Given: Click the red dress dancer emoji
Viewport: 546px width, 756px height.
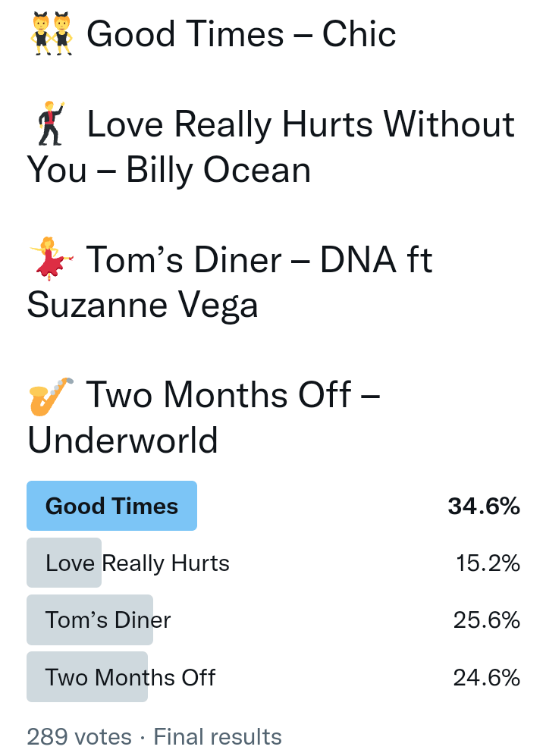Looking at the screenshot, I should pyautogui.click(x=51, y=259).
